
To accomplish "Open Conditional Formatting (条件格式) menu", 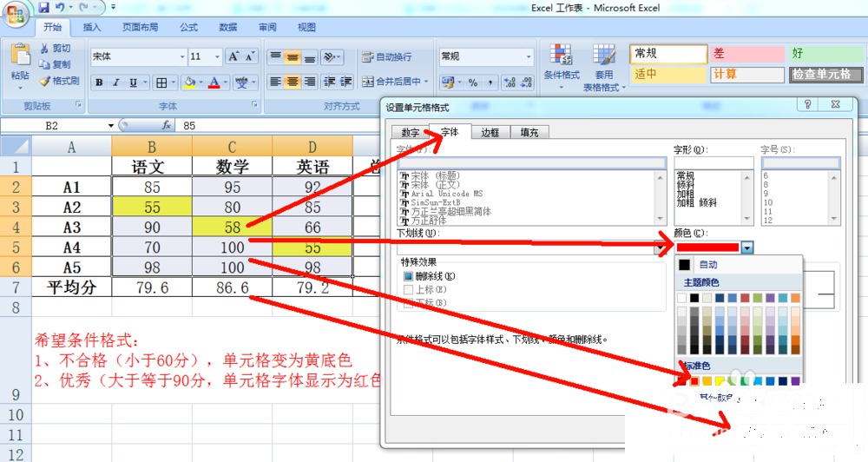I will point(562,67).
